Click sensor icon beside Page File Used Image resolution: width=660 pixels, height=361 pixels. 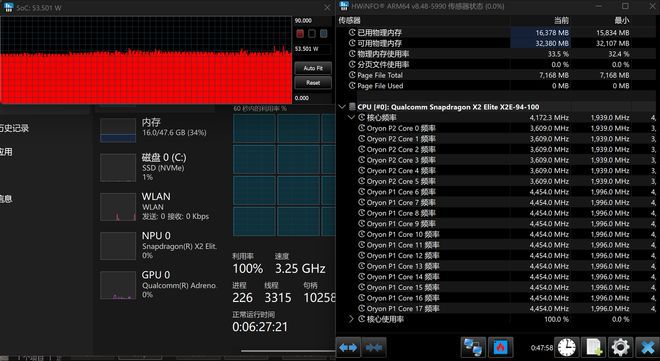pyautogui.click(x=352, y=85)
